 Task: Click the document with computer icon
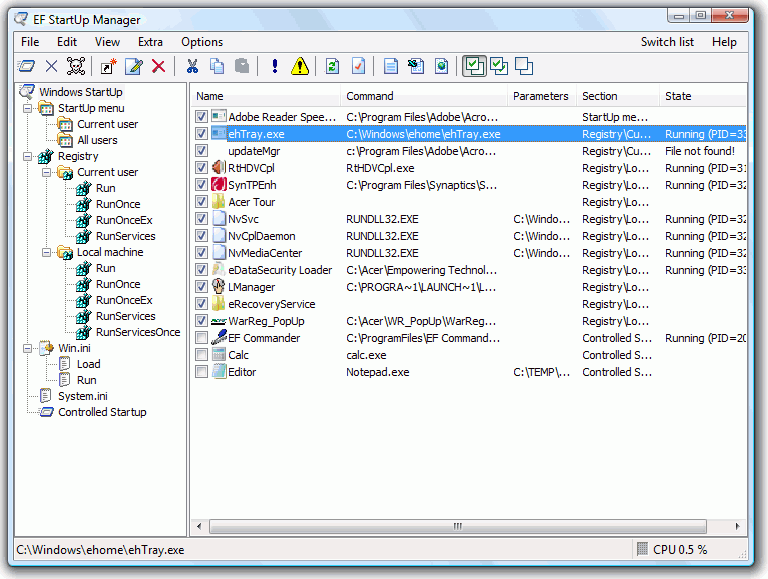[416, 66]
